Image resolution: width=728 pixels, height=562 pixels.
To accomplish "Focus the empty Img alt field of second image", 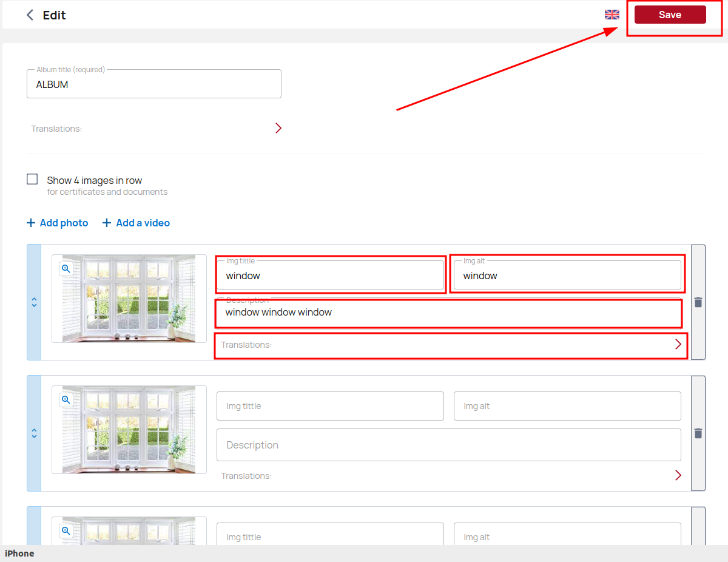I will (567, 406).
